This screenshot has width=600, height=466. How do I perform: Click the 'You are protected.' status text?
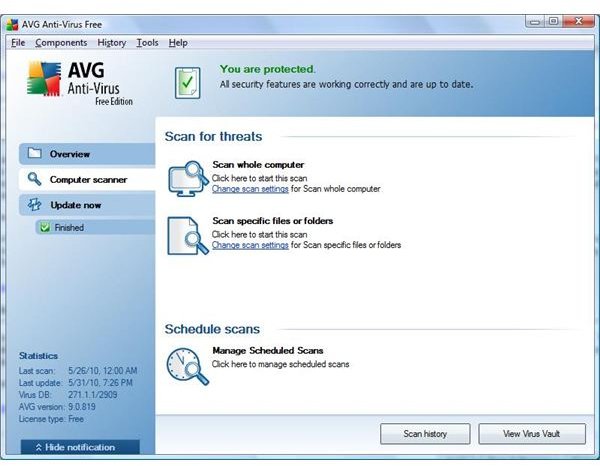pos(268,69)
